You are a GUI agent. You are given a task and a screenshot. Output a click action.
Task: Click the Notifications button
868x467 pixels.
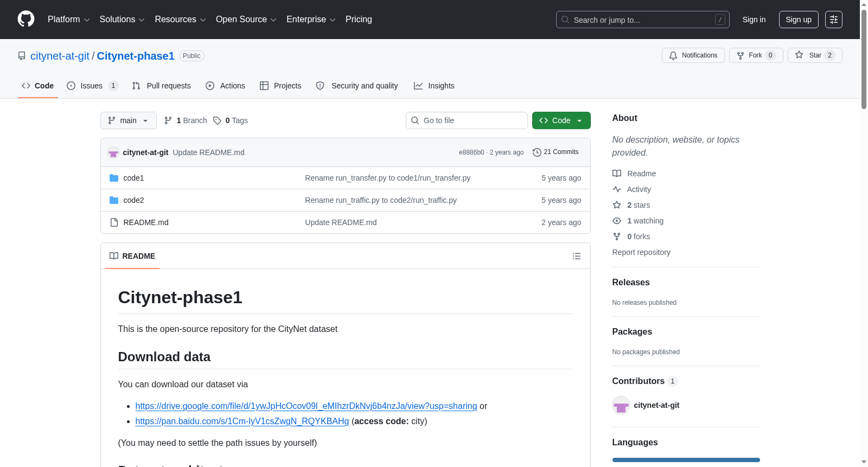point(693,55)
